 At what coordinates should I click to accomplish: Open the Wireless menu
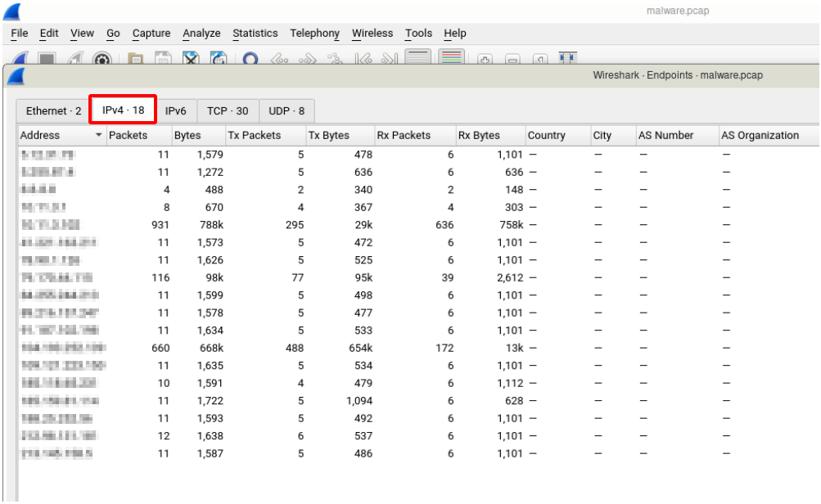[x=372, y=33]
